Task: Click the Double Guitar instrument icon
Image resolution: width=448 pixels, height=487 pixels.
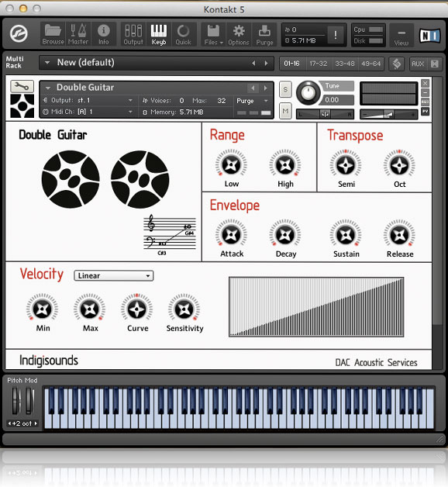Action: tap(22, 106)
